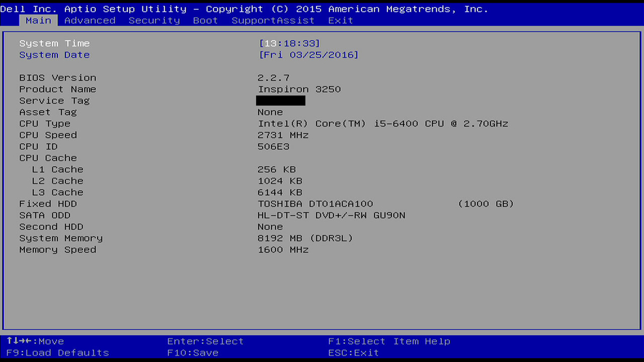The height and width of the screenshot is (362, 644).
Task: Open the Advanced tab
Action: pyautogui.click(x=90, y=20)
